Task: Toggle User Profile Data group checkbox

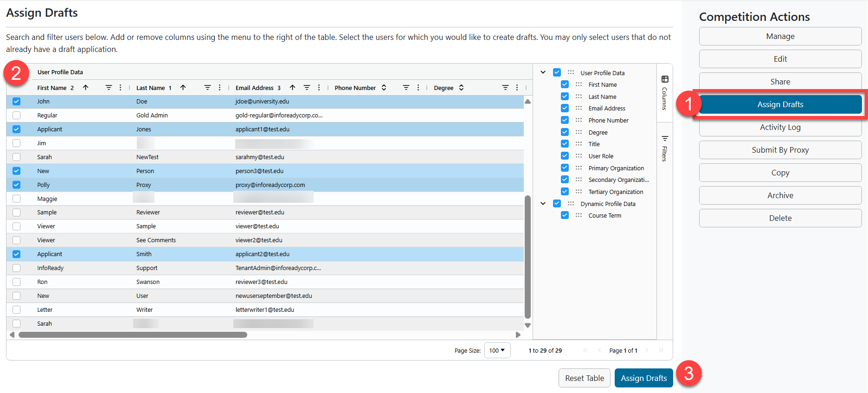Action: pyautogui.click(x=557, y=72)
